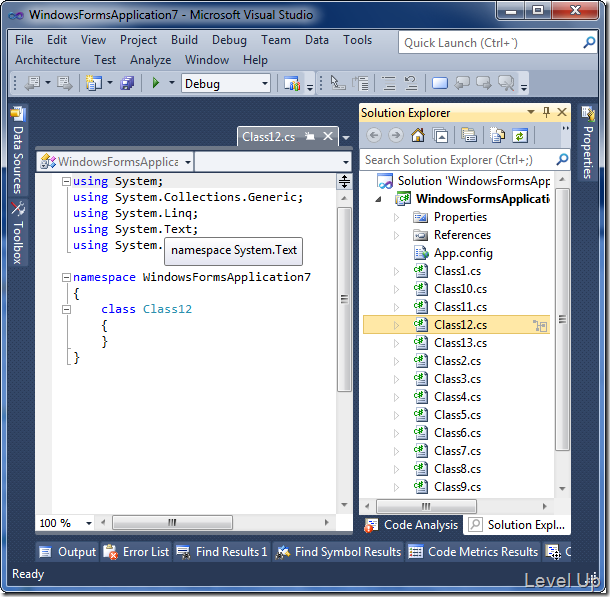Collapse the namespace outlining block
This screenshot has width=610, height=597.
coord(66,277)
